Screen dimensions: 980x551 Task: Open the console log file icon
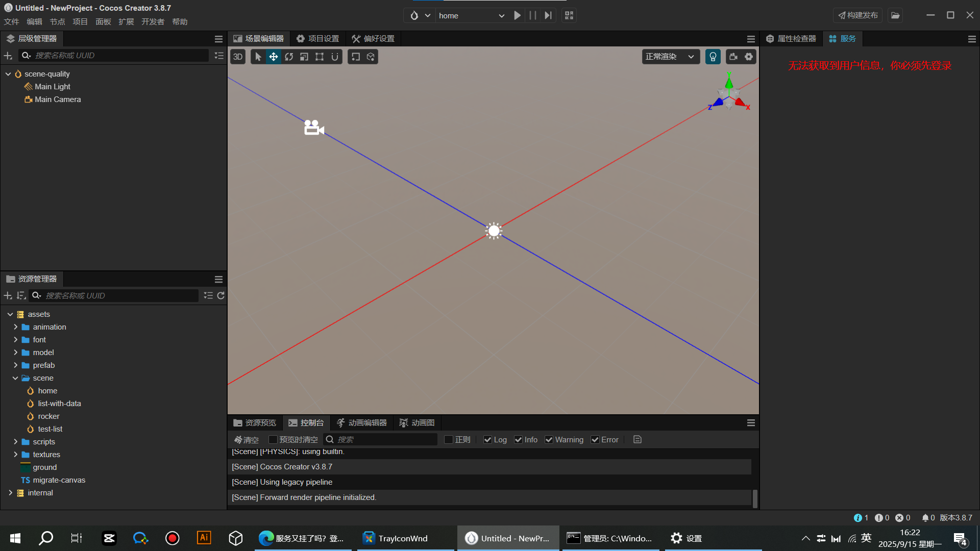click(638, 440)
